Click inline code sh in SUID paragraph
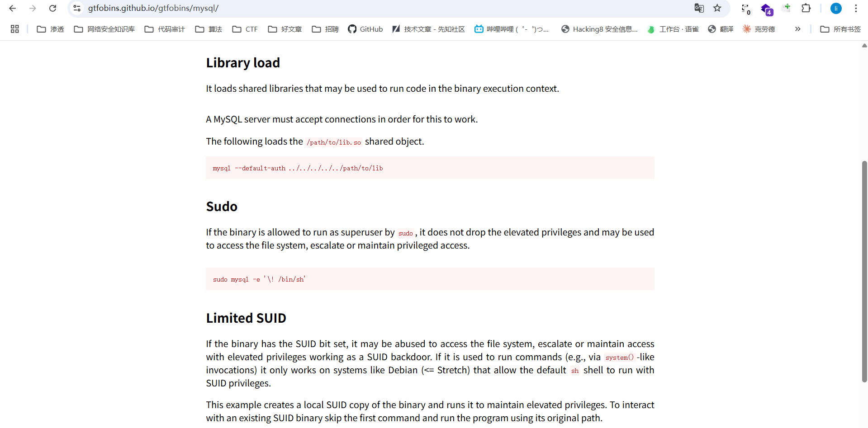 (575, 371)
